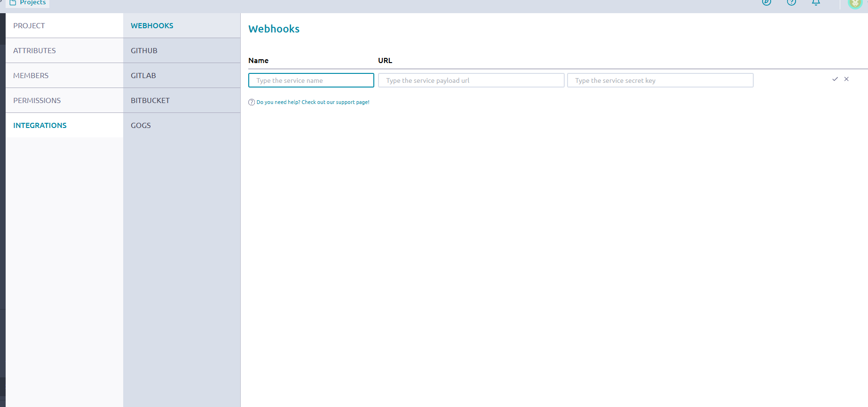
Task: Open the user avatar menu
Action: pos(854,3)
